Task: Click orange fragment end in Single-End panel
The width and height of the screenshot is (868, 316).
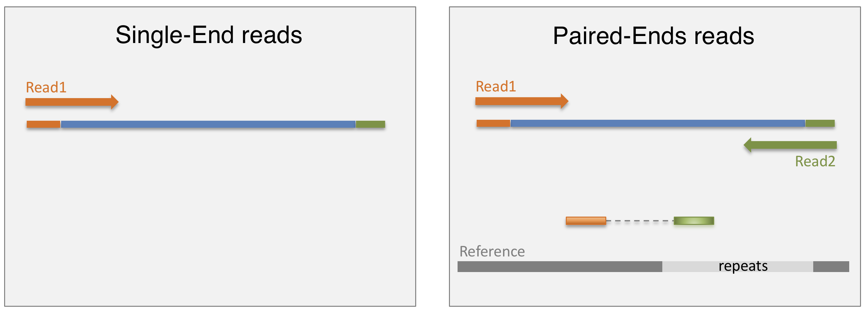Action: point(44,125)
